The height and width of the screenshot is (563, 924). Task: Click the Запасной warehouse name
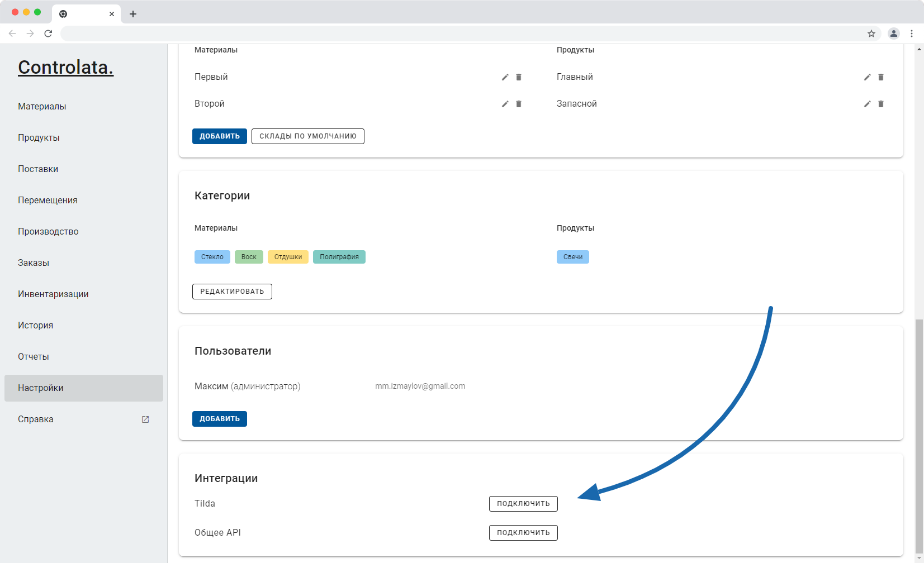(x=577, y=104)
